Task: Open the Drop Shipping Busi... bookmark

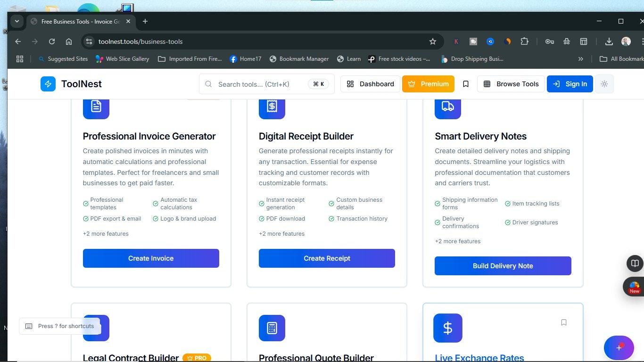Action: click(472, 59)
